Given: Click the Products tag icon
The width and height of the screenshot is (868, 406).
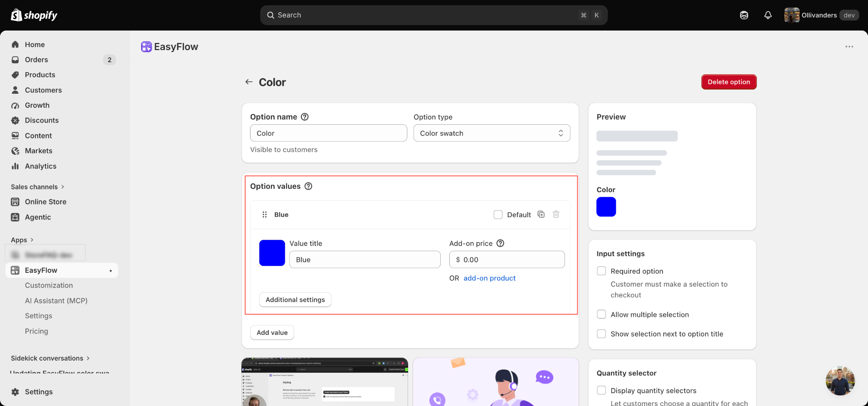Looking at the screenshot, I should pyautogui.click(x=15, y=75).
